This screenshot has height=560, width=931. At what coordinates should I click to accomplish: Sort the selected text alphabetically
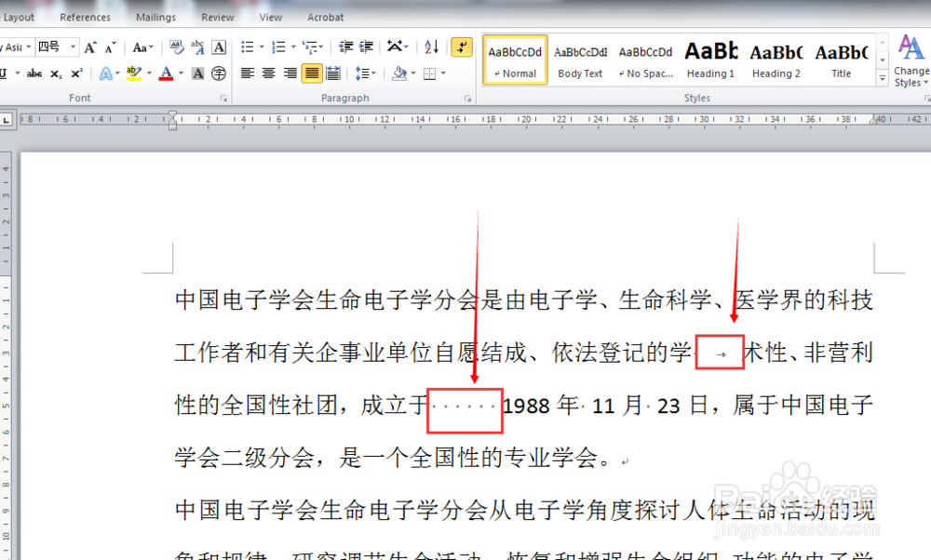(432, 47)
